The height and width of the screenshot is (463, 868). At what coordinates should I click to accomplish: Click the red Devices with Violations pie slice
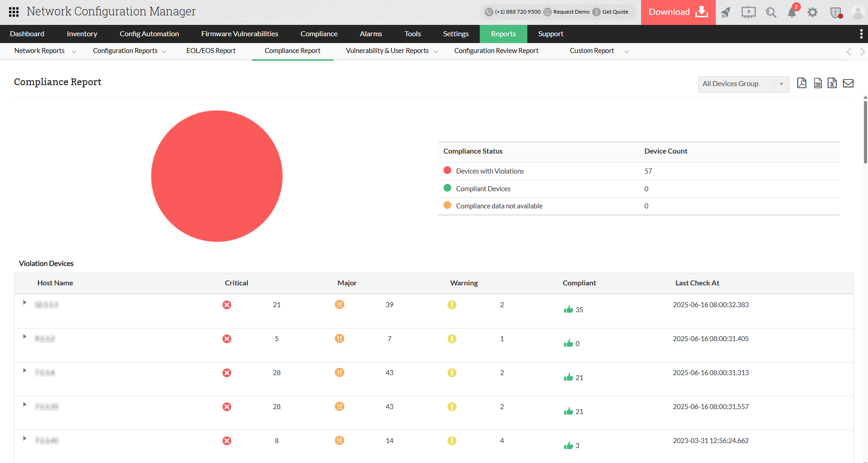click(217, 176)
